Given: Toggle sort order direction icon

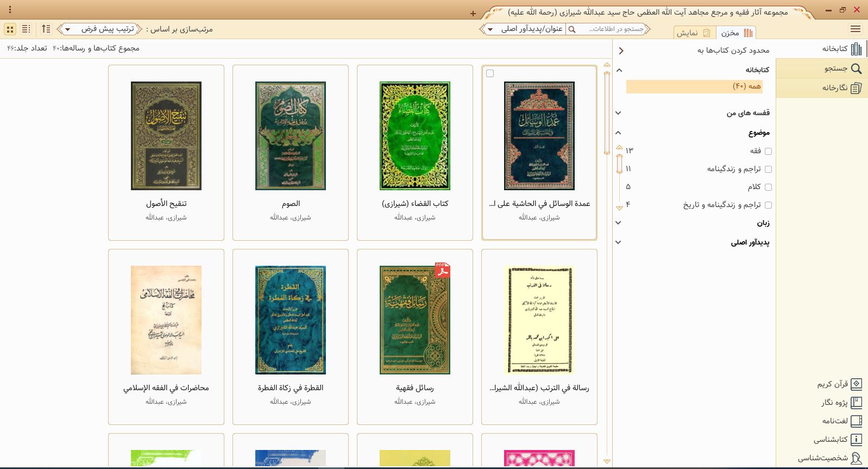Looking at the screenshot, I should (46, 29).
